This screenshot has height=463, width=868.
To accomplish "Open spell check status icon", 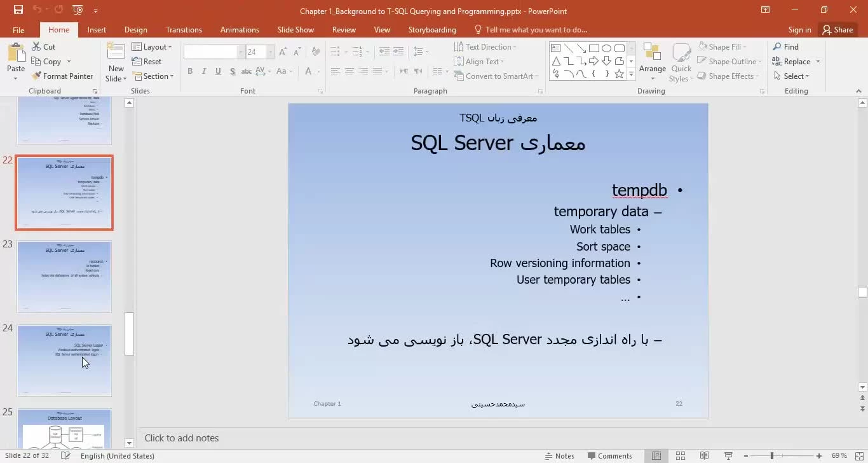I will [x=65, y=455].
